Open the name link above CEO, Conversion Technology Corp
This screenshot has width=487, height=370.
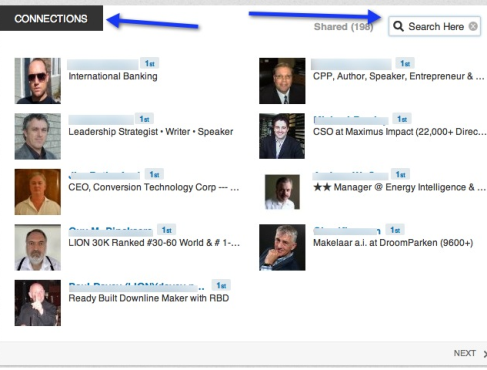coord(104,175)
